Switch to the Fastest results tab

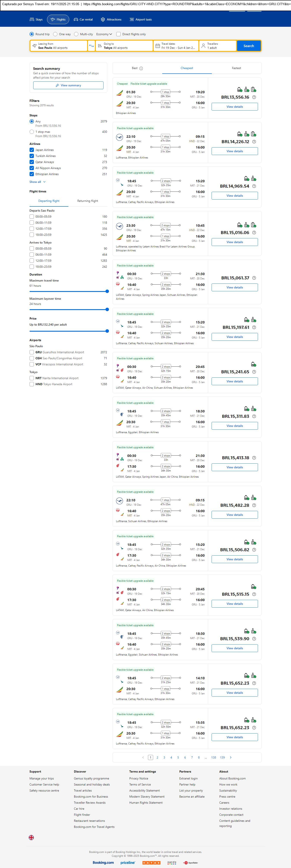click(x=236, y=68)
